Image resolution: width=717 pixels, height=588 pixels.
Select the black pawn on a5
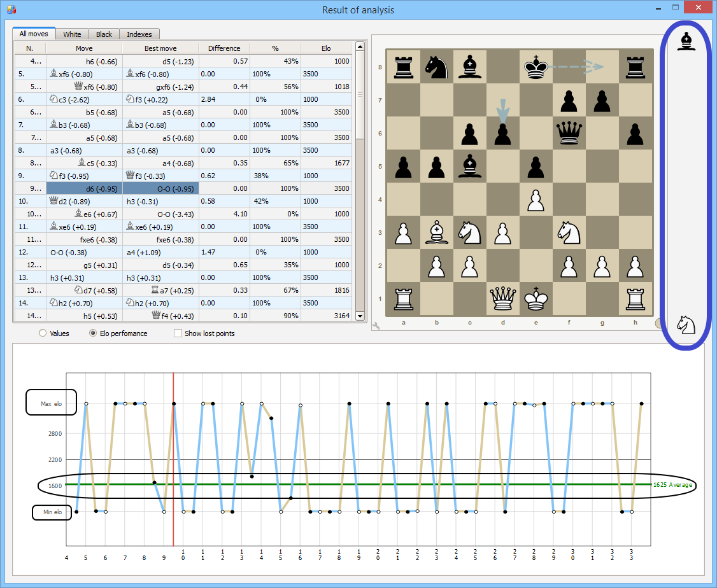tap(403, 167)
